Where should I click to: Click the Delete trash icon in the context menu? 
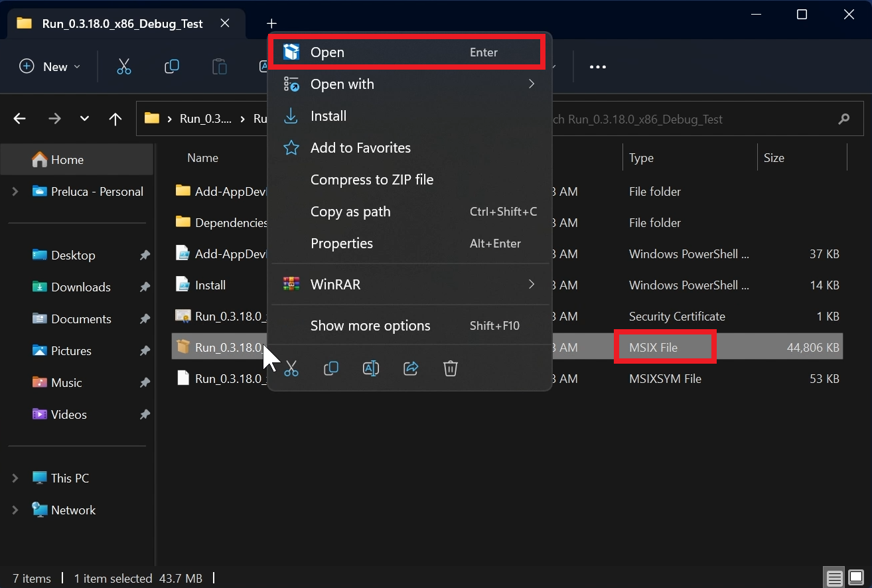[x=451, y=368]
